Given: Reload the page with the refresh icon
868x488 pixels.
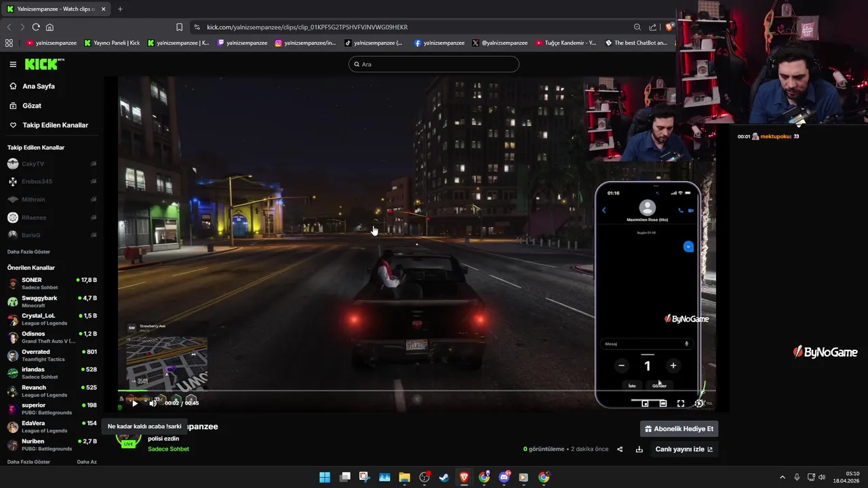Looking at the screenshot, I should pos(36,27).
